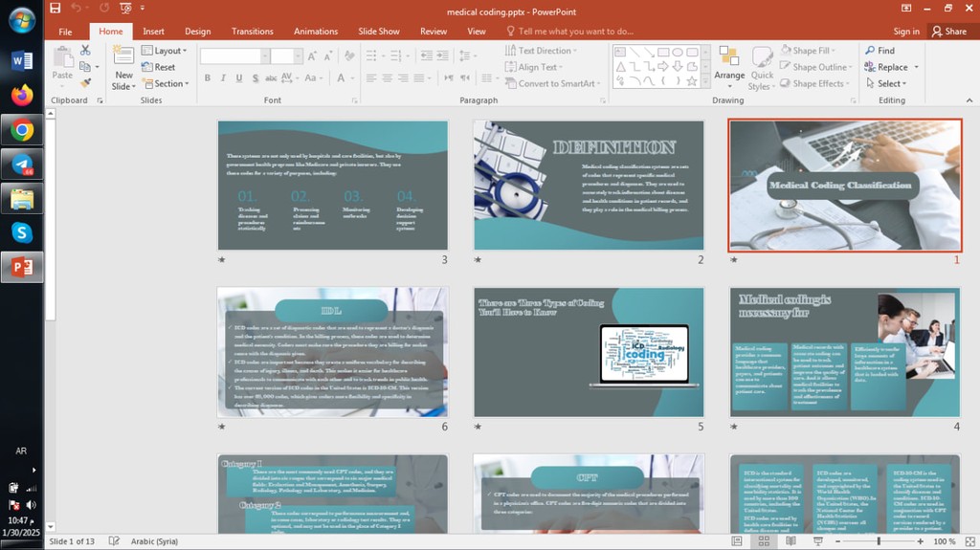This screenshot has width=980, height=550.
Task: Open Text Direction dropdown
Action: [541, 51]
